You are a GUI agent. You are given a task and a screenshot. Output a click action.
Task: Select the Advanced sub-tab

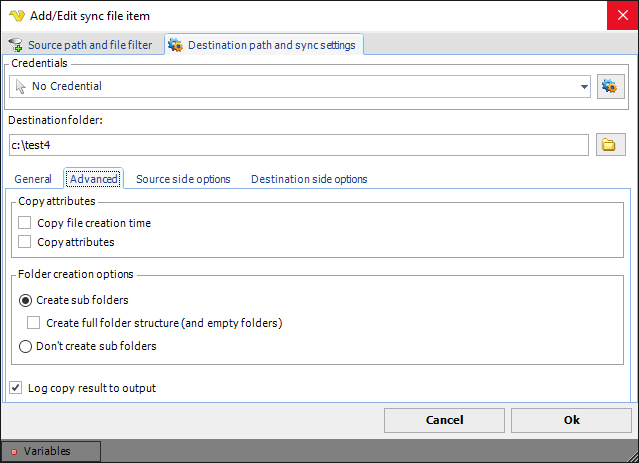94,179
